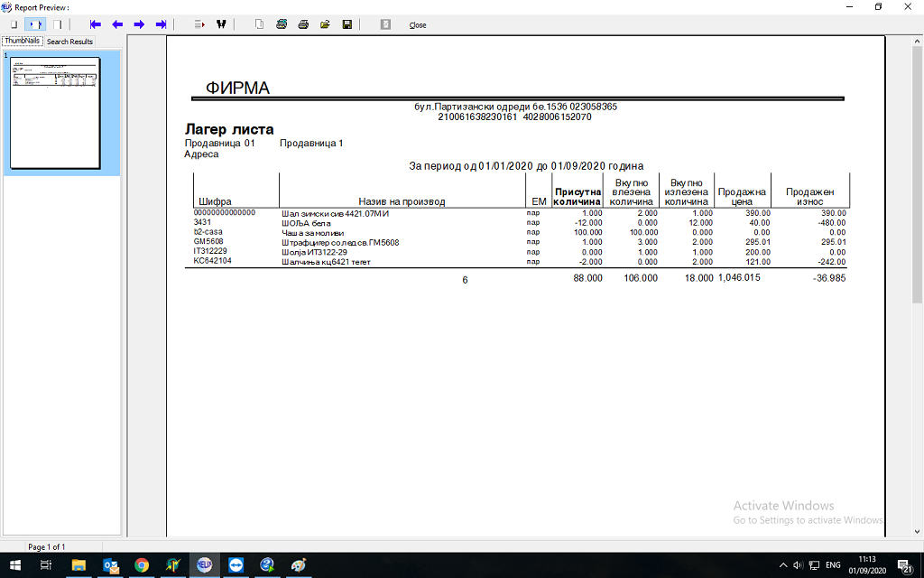Click the column header "Назив на производ"
924x578 pixels.
click(x=402, y=201)
